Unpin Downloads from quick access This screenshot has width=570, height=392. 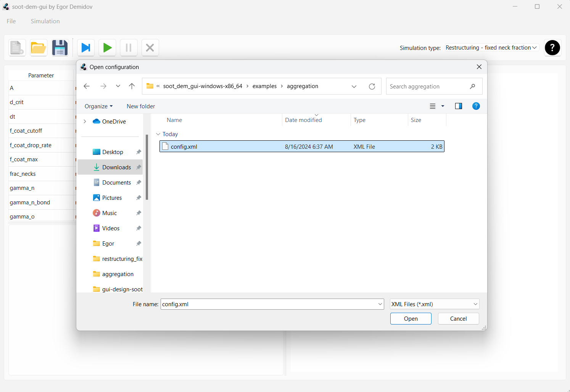pyautogui.click(x=138, y=167)
